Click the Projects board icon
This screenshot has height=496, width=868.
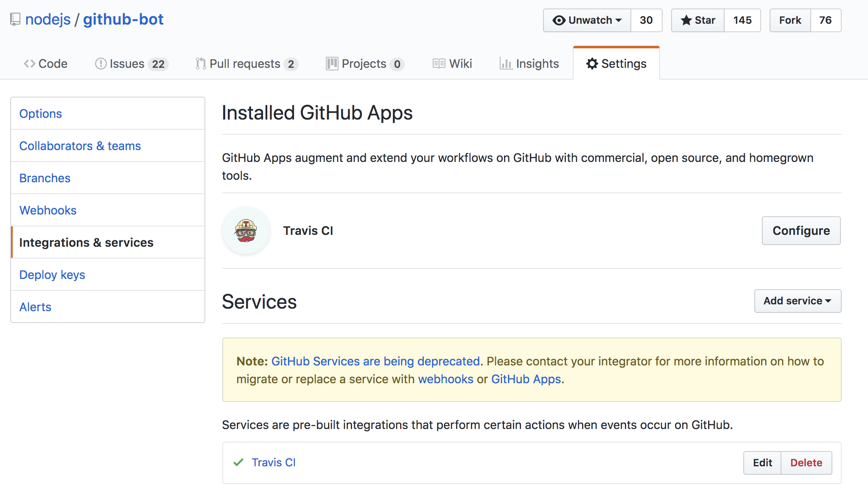pos(332,64)
